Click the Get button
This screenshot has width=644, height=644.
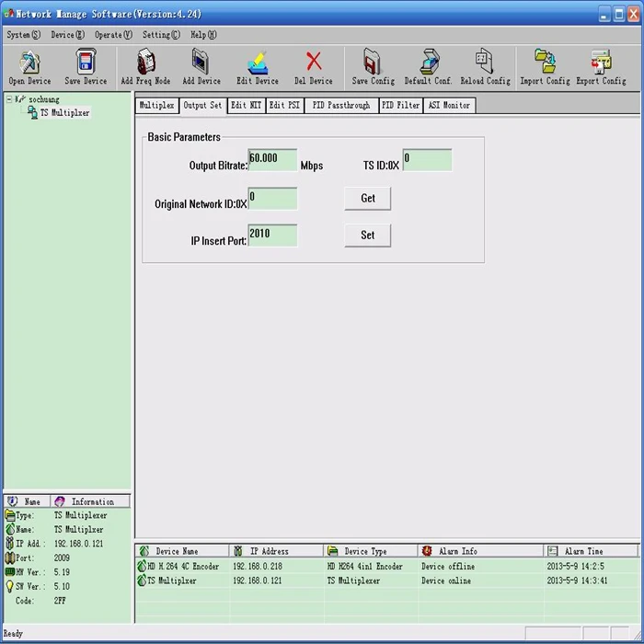point(368,199)
